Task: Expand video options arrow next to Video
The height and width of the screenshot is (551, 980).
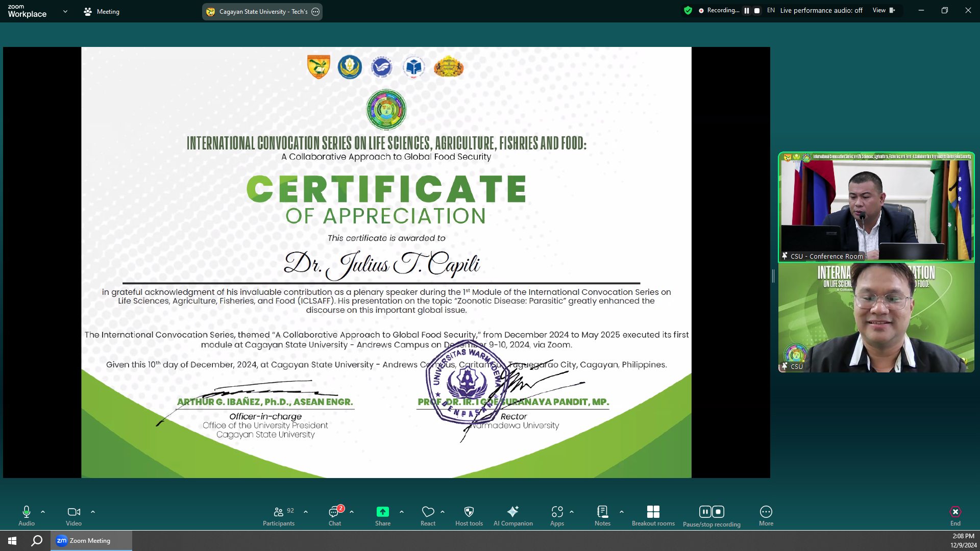Action: pos(93,512)
